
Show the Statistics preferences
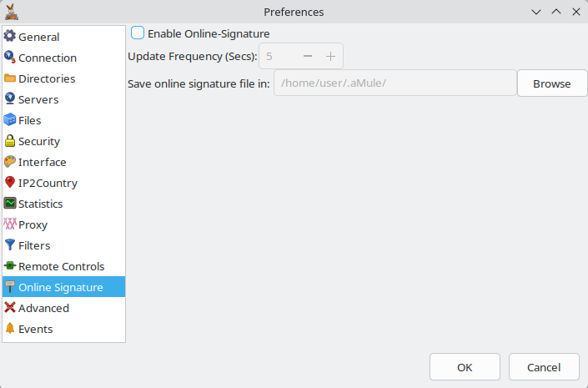[x=63, y=204]
